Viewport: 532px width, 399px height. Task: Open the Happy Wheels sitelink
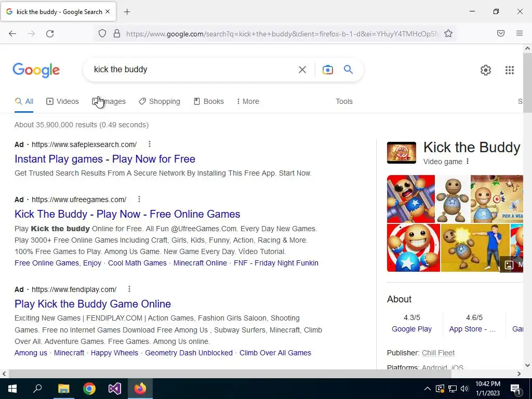[114, 353]
